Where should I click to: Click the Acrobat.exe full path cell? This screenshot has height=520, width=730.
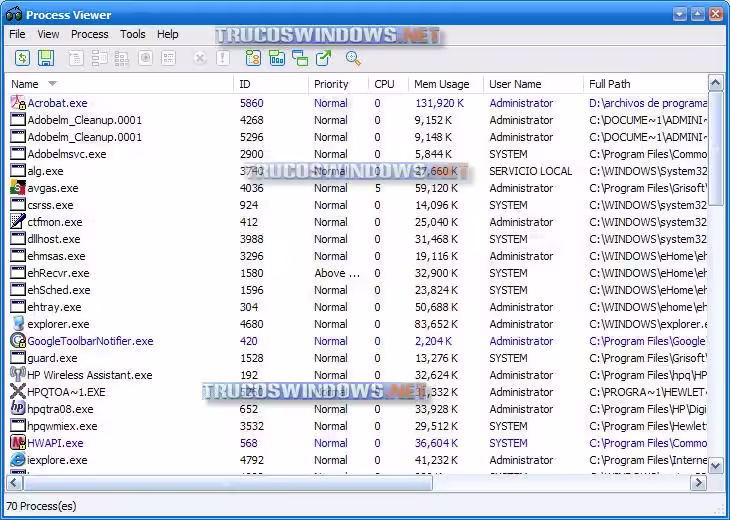pyautogui.click(x=648, y=103)
